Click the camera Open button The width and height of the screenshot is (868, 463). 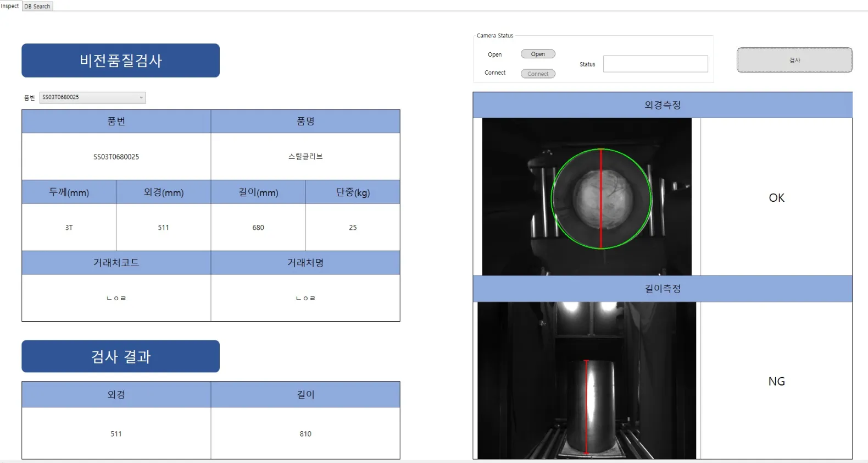pos(538,54)
